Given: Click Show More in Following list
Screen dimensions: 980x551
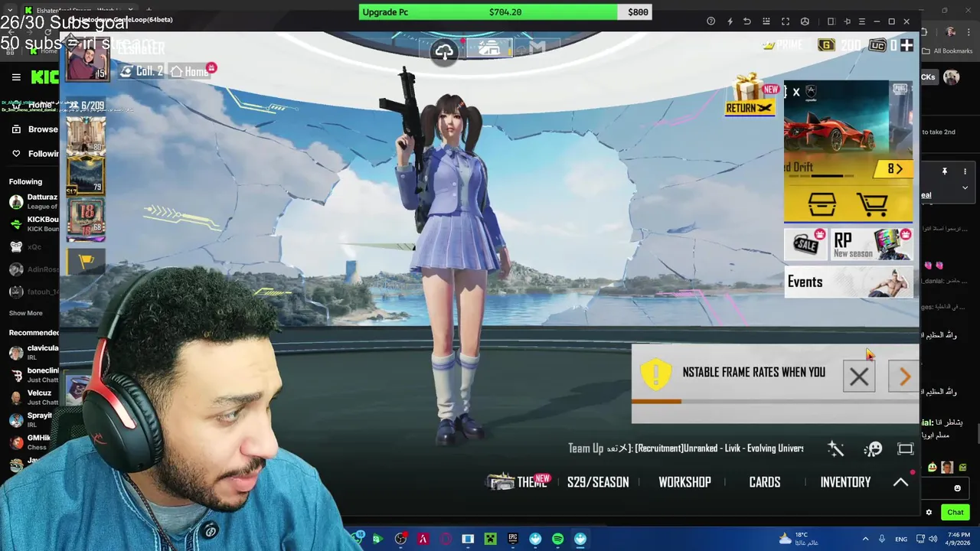Looking at the screenshot, I should click(x=25, y=313).
